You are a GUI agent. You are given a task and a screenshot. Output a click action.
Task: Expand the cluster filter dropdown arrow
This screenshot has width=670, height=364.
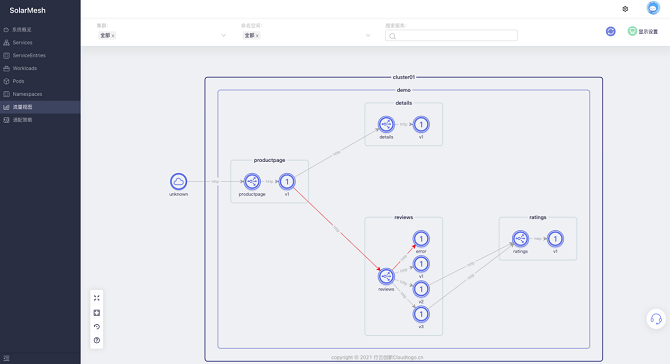[223, 35]
